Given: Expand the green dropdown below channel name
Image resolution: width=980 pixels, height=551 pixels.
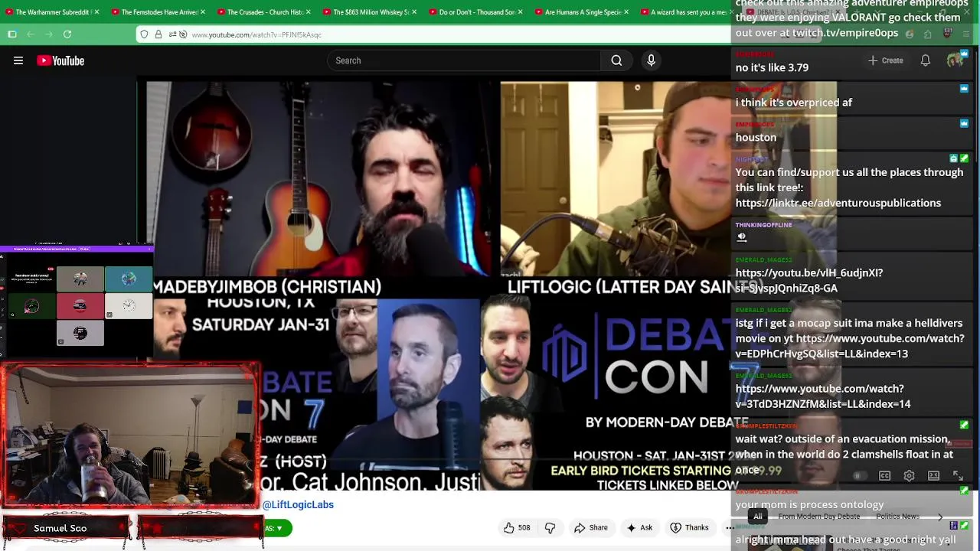Looking at the screenshot, I should coord(278,528).
